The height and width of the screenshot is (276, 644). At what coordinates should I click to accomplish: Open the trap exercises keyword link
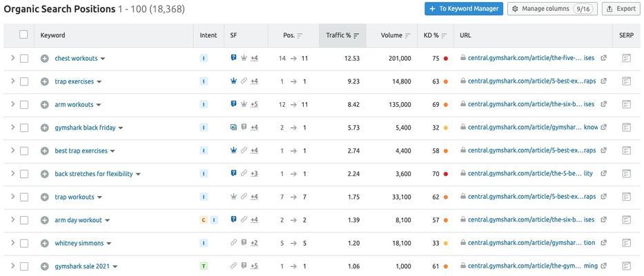75,81
